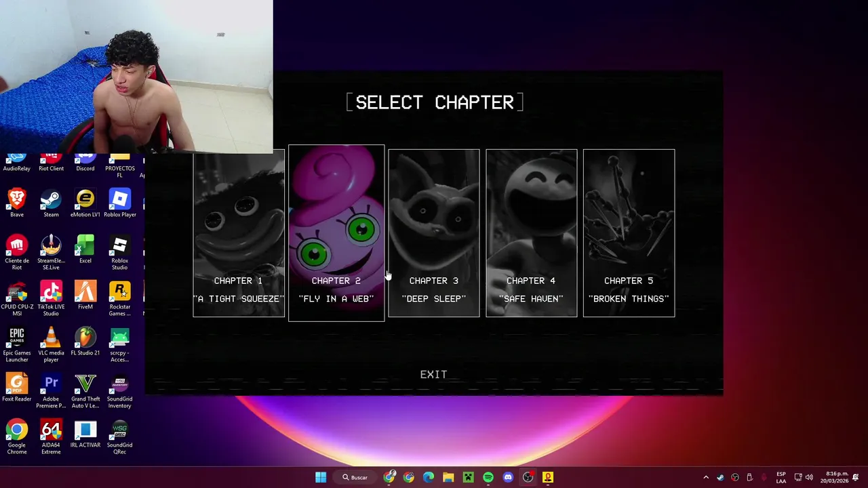Launch AIDA64 Extreme shortcut
This screenshot has width=868, height=488.
51,437
